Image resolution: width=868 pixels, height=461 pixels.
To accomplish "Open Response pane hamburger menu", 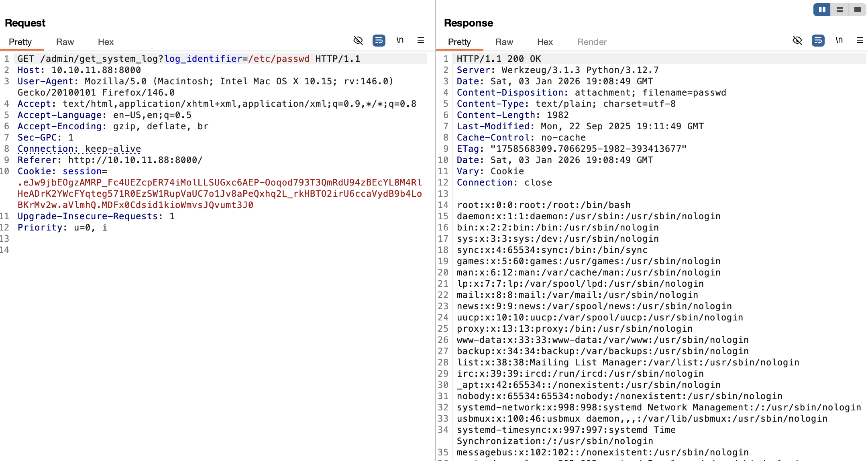I will click(x=860, y=41).
